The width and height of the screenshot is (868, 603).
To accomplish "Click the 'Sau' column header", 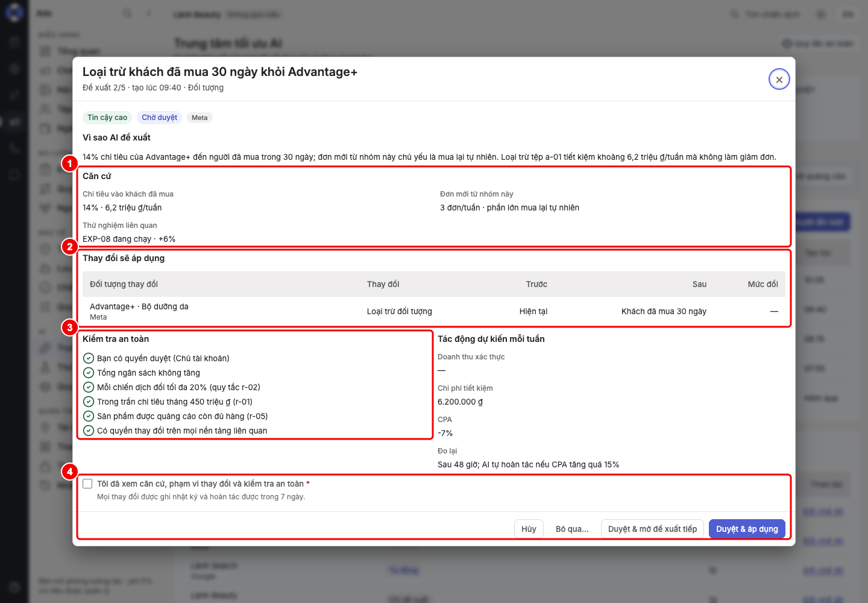I will (x=699, y=284).
